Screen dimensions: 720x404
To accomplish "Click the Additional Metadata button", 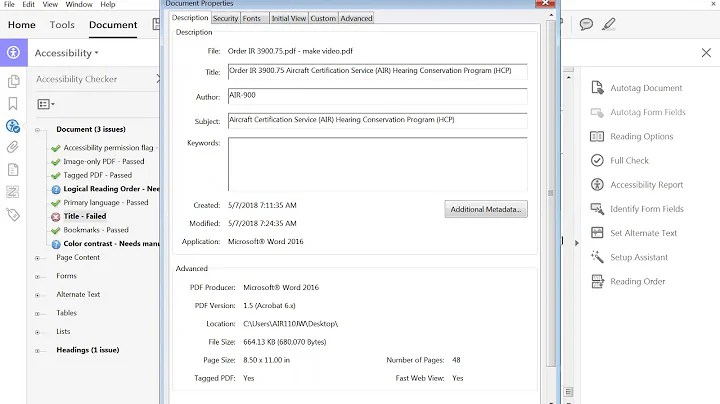I will [x=486, y=209].
